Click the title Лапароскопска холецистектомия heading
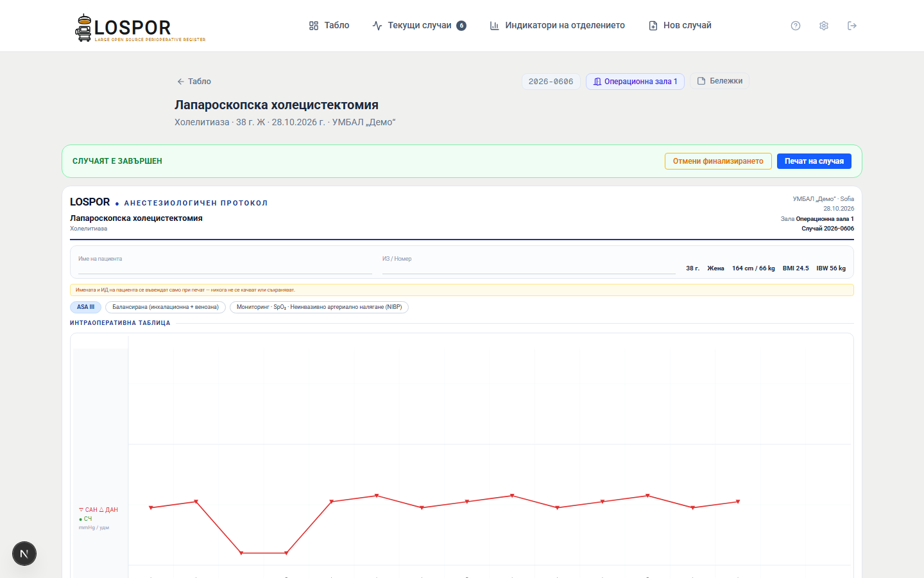The image size is (924, 578). [277, 105]
